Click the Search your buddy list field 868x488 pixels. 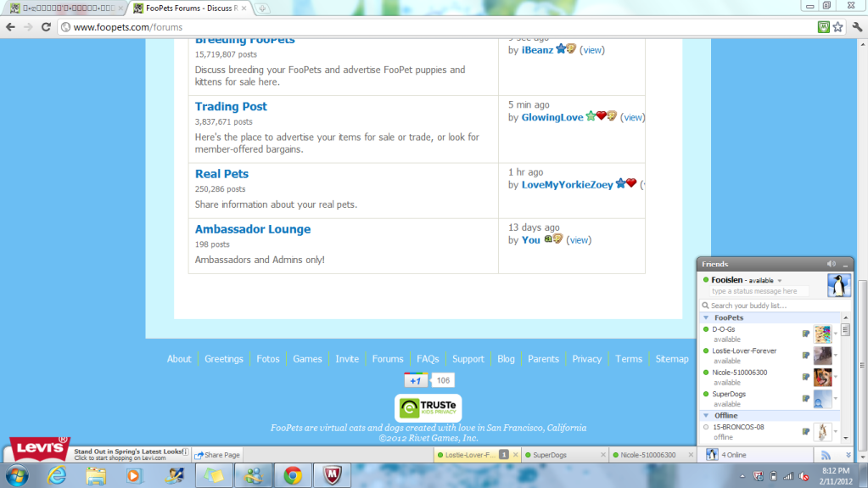[775, 306]
